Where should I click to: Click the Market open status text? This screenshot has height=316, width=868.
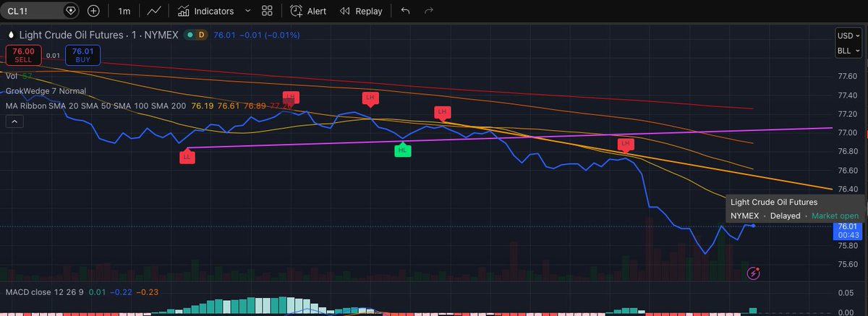click(835, 216)
